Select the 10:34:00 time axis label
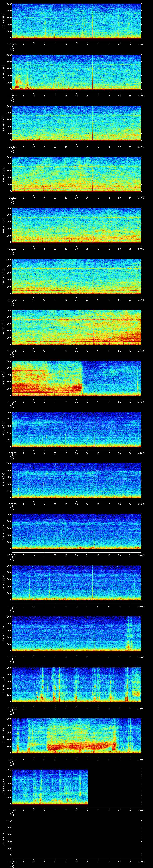Image resolution: width=153 pixels, height=868 pixels. 12,555
